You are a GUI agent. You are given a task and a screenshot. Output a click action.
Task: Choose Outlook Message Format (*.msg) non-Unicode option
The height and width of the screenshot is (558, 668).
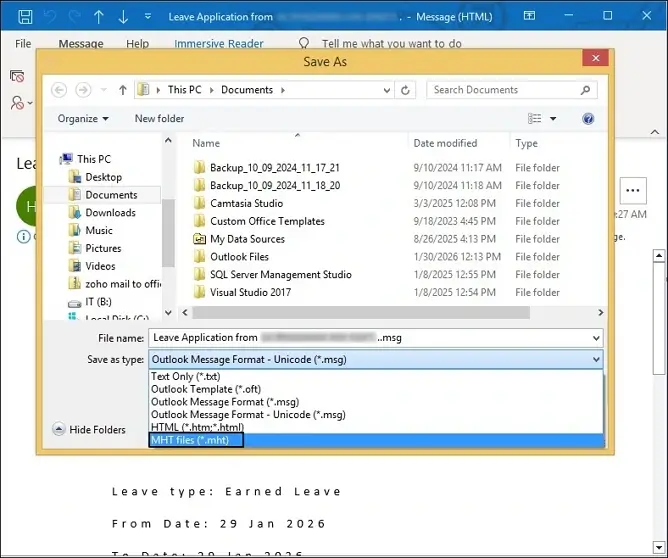point(377,402)
